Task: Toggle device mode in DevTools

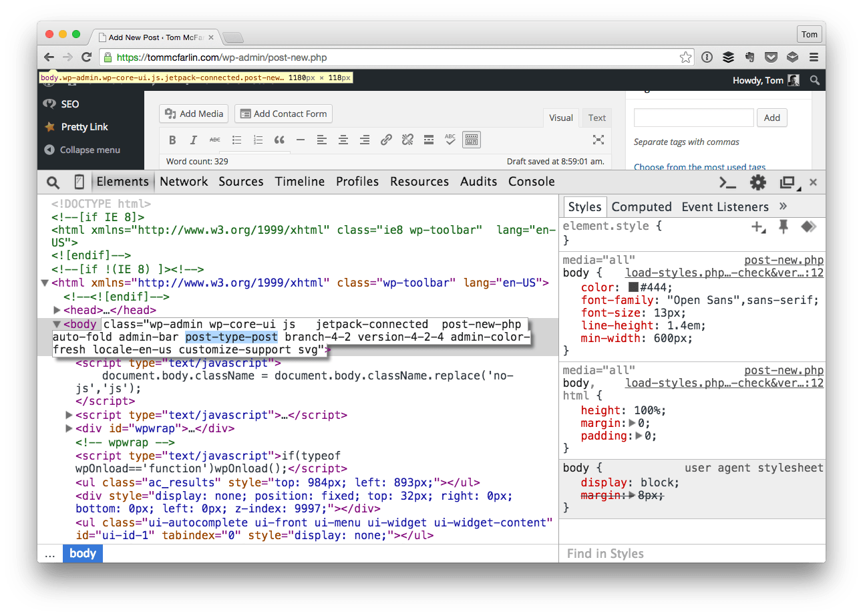Action: click(79, 181)
